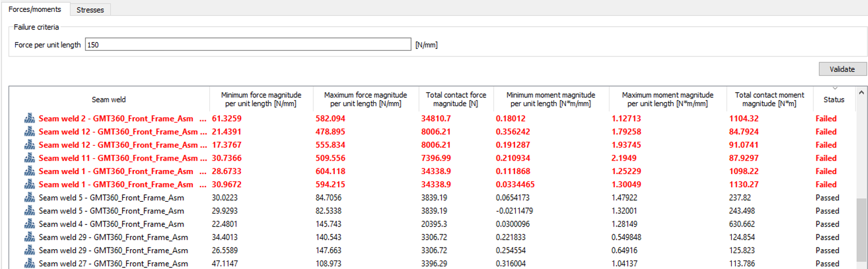Sort by the Seam weld column header
Screen dimensions: 868x269
tap(109, 99)
